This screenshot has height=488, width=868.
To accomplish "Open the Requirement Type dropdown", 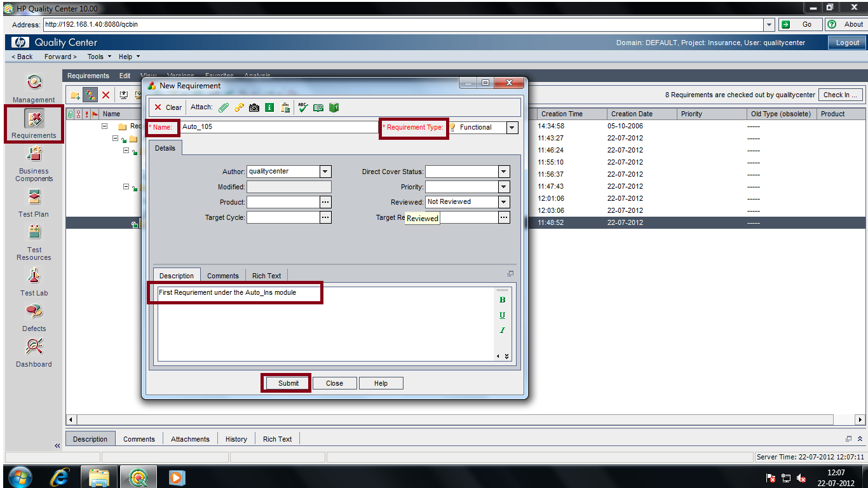I will 512,128.
